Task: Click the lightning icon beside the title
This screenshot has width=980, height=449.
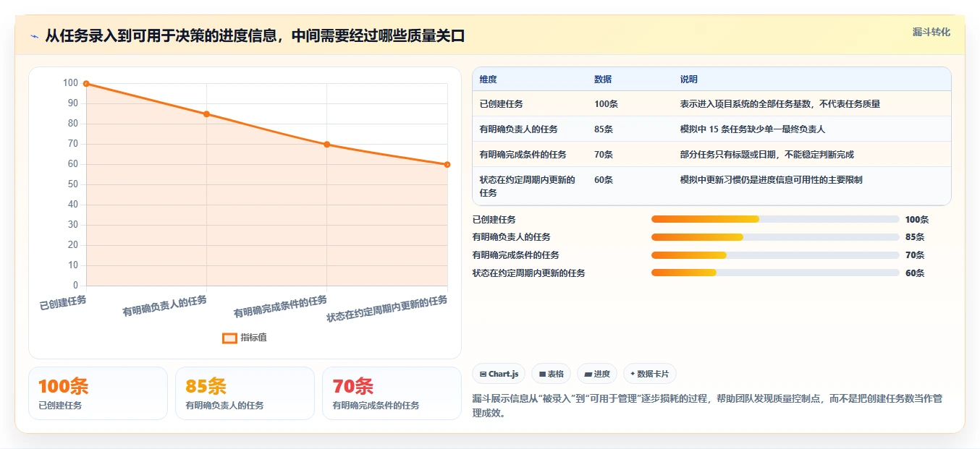Action: coord(34,35)
